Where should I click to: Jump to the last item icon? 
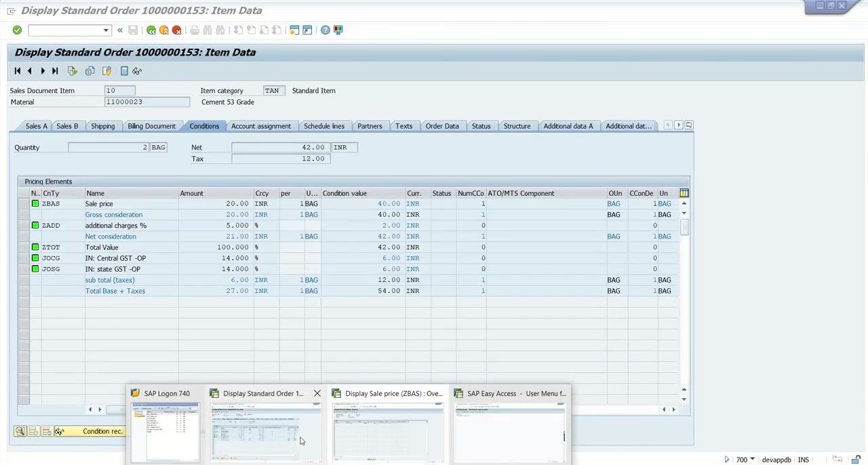point(55,70)
